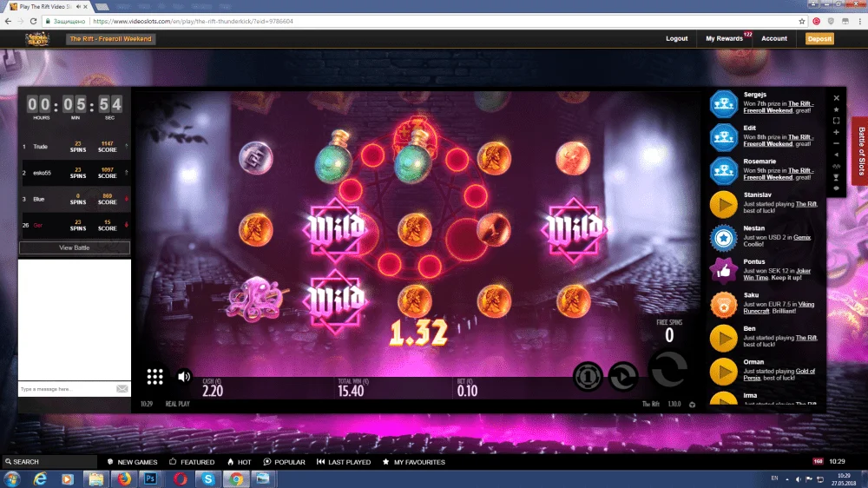The width and height of the screenshot is (868, 488).
Task: Click Sergejs' blue trophy badge icon
Action: click(x=724, y=104)
